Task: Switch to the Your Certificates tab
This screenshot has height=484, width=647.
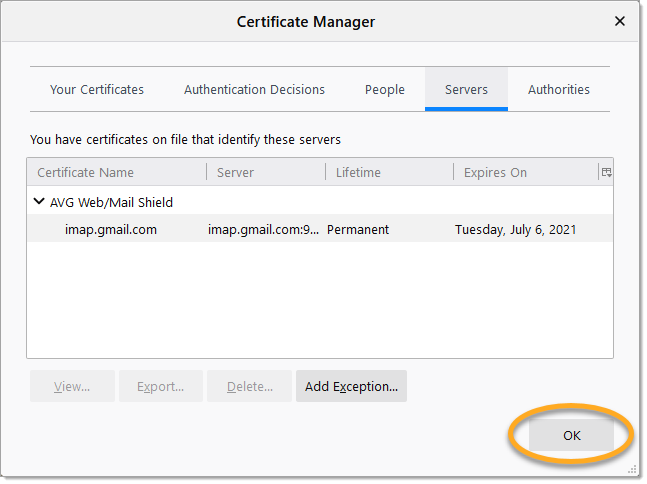Action: point(97,89)
